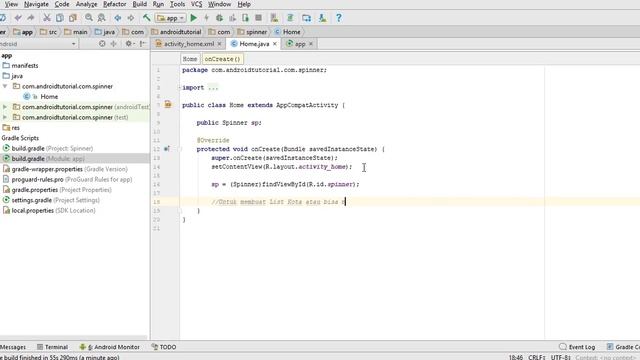Viewport: 640px width, 360px height.
Task: Click the Find magnifier icon
Action: tap(89, 18)
